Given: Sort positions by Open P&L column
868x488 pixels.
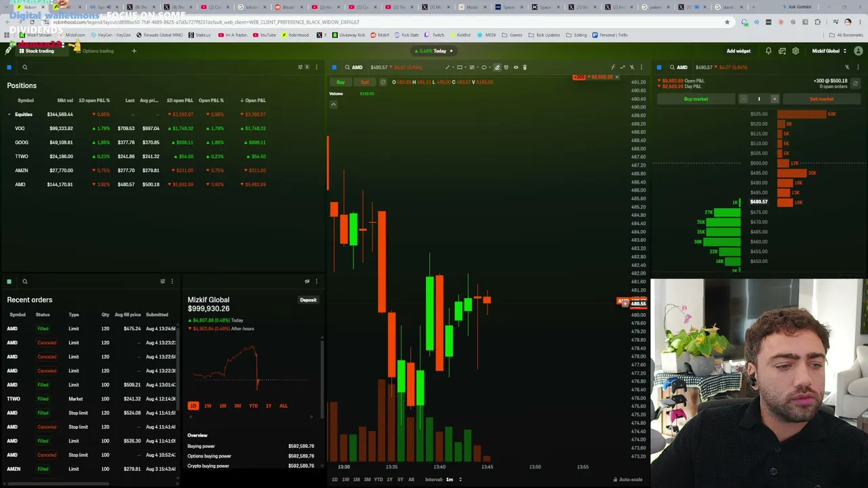Looking at the screenshot, I should pos(254,100).
